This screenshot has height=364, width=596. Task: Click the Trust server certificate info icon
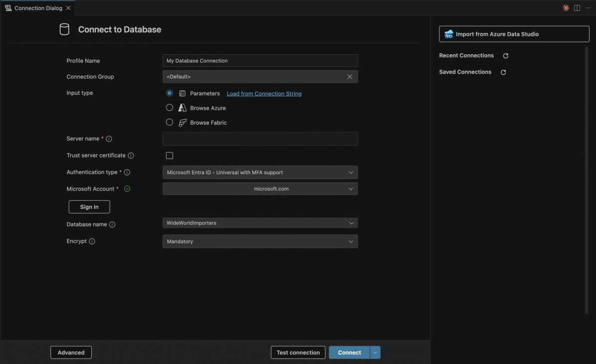pos(131,155)
